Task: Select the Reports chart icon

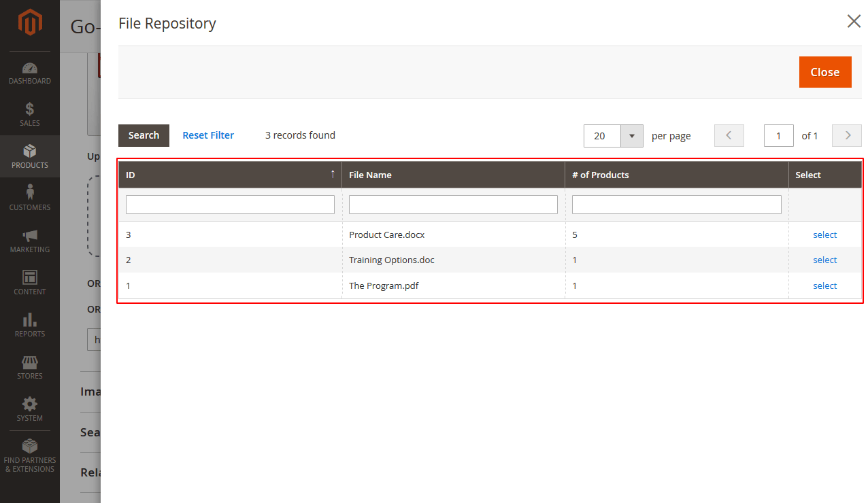Action: [29, 320]
